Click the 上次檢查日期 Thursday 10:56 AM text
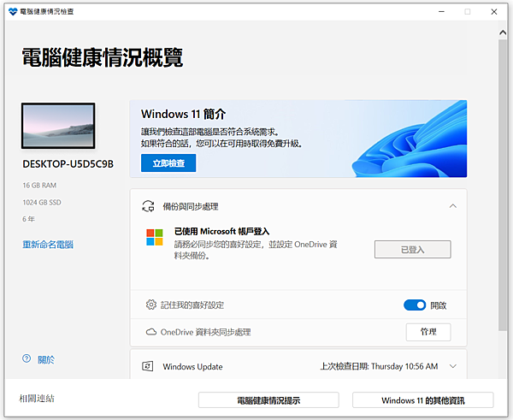Viewport: 513px width, 420px height. coord(379,366)
